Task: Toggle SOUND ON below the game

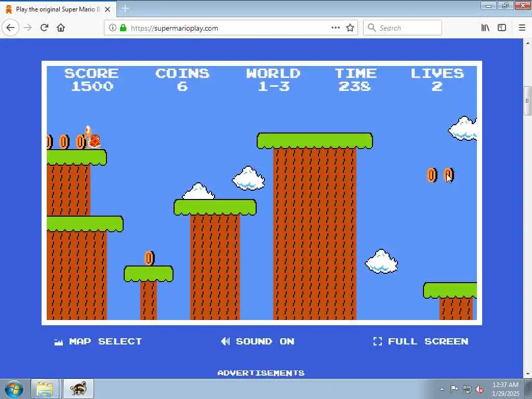Action: [x=258, y=341]
